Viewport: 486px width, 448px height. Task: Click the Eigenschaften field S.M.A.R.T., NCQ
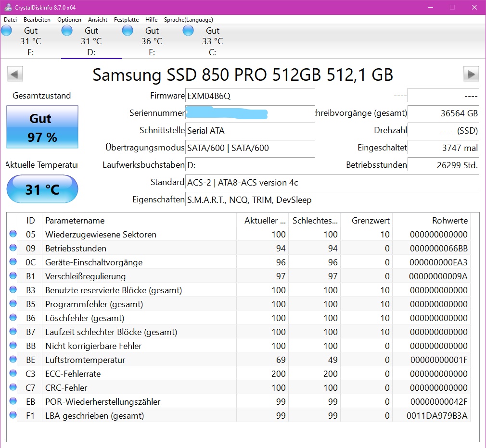click(x=333, y=200)
